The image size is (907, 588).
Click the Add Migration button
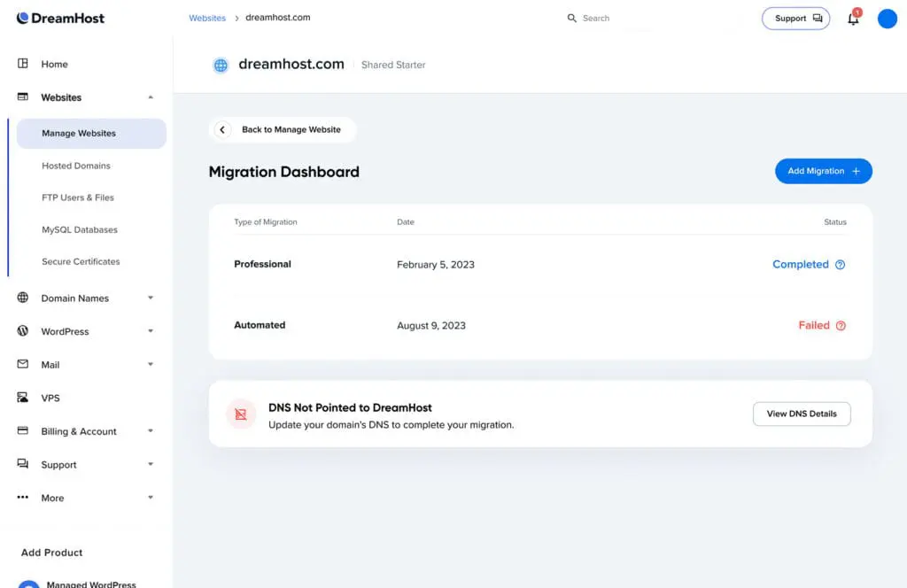coord(823,171)
